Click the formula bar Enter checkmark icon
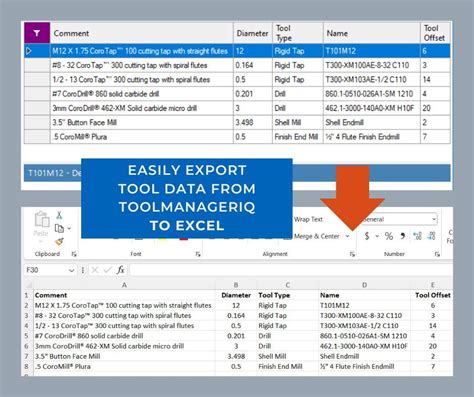 pos(107,270)
